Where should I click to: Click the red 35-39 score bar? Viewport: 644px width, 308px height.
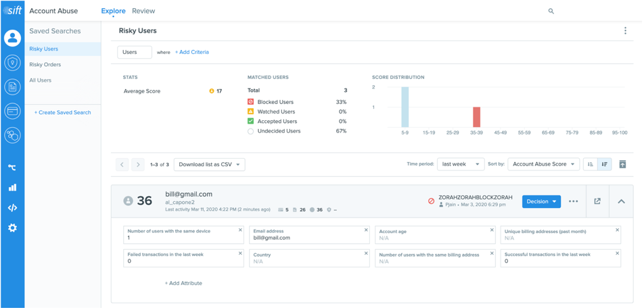[476, 117]
